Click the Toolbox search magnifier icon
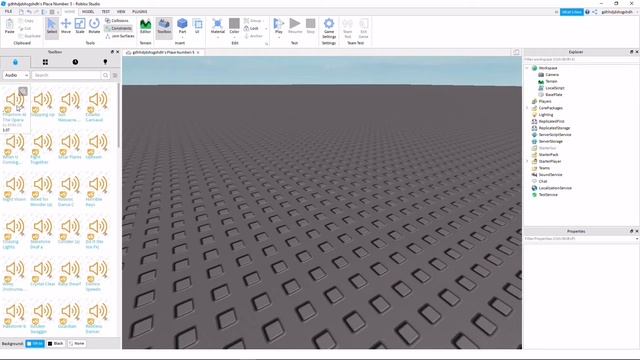 click(x=105, y=75)
